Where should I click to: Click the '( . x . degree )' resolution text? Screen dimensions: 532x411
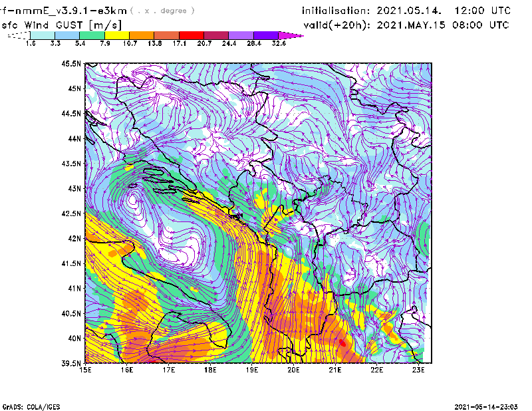tap(162, 11)
